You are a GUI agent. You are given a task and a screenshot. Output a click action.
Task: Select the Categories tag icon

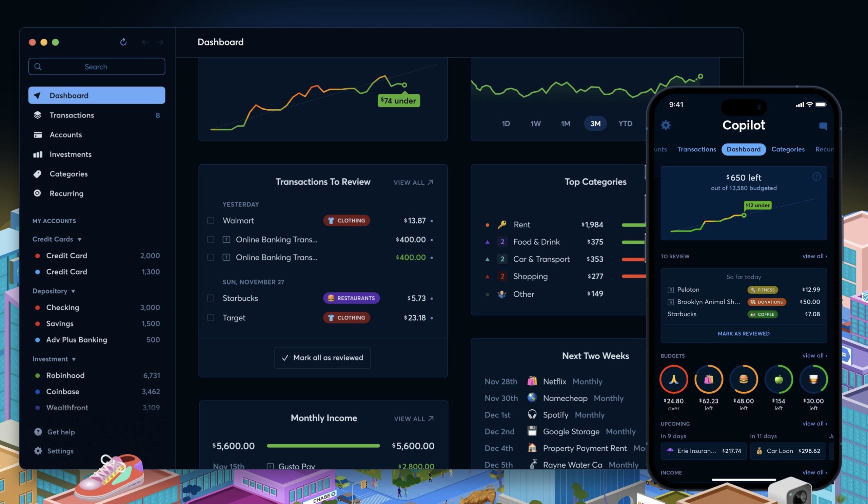pyautogui.click(x=38, y=174)
